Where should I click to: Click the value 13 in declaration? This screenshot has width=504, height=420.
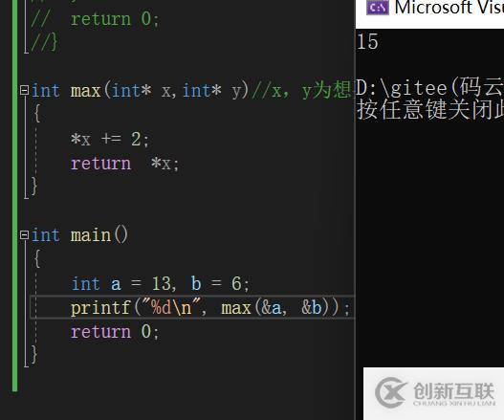coord(162,283)
